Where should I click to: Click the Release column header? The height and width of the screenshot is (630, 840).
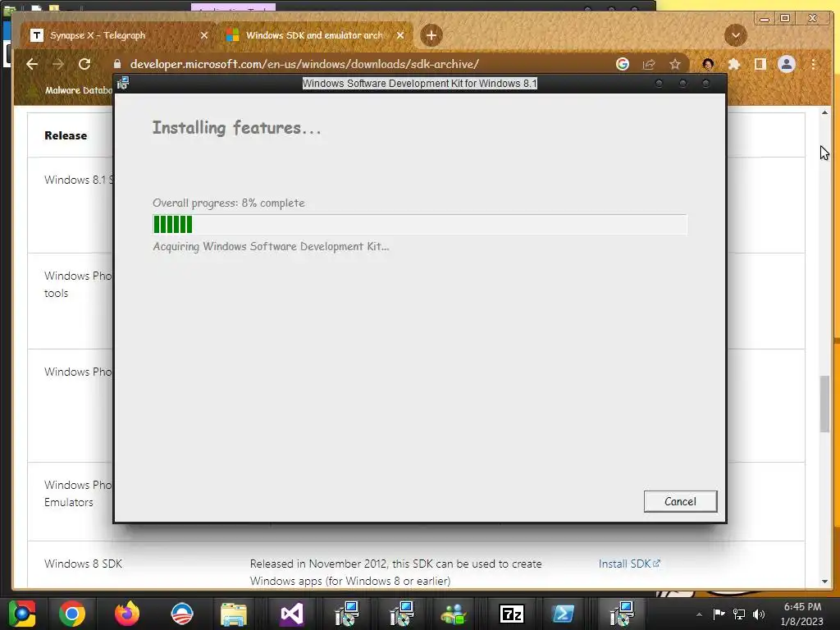tap(66, 135)
